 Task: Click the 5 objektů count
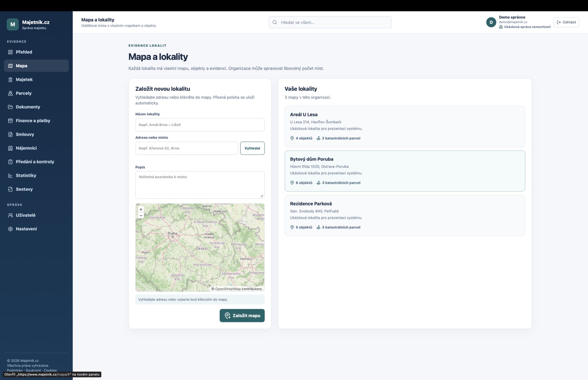tap(304, 227)
